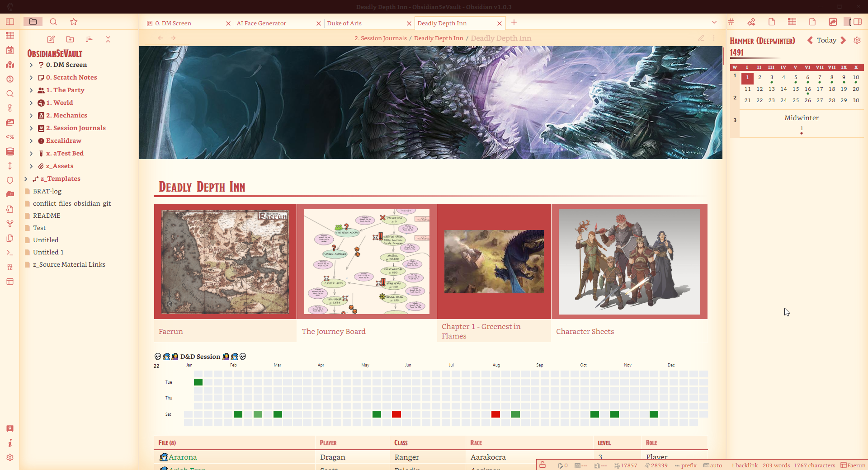Click the red session square in heatmap
The width and height of the screenshot is (868, 470).
coord(396,414)
